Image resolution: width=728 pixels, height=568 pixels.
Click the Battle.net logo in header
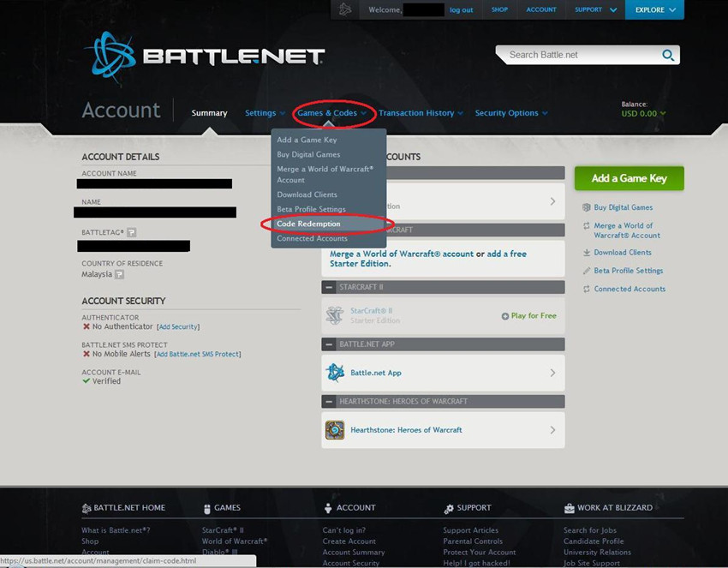(205, 57)
